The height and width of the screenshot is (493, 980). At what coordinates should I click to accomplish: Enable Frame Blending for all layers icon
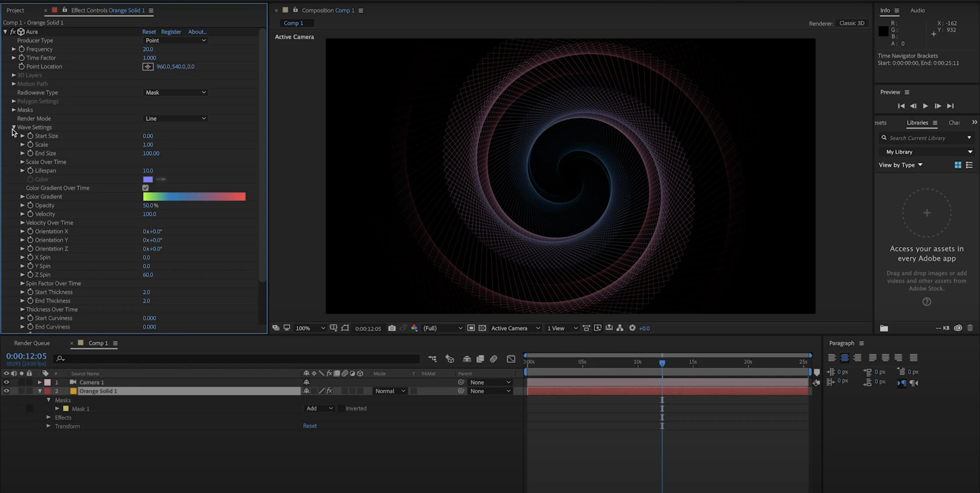click(x=480, y=358)
